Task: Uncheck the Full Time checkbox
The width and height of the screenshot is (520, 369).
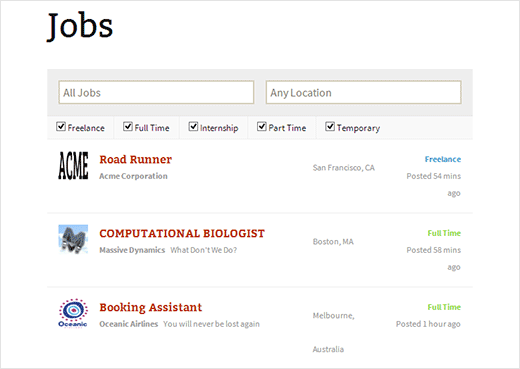Action: coord(128,127)
